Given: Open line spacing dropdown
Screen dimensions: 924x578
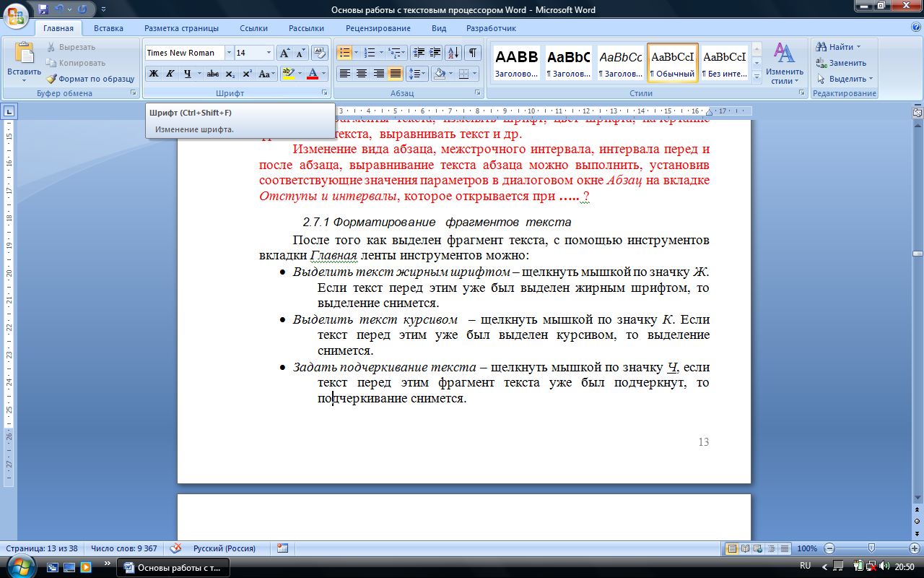Looking at the screenshot, I should pyautogui.click(x=418, y=74).
